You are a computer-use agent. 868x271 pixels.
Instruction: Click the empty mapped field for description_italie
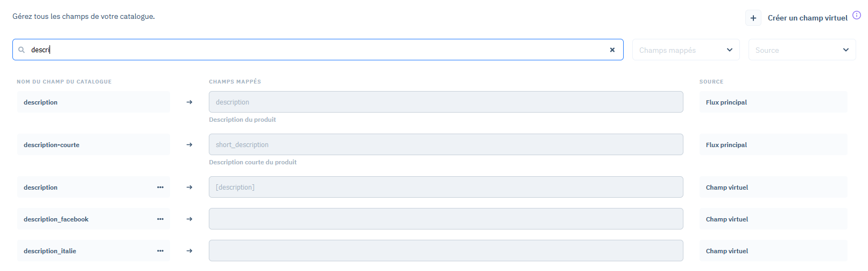pyautogui.click(x=446, y=251)
